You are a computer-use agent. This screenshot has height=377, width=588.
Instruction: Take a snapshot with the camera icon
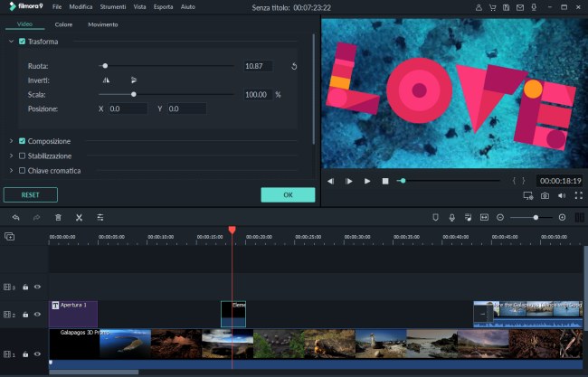545,195
